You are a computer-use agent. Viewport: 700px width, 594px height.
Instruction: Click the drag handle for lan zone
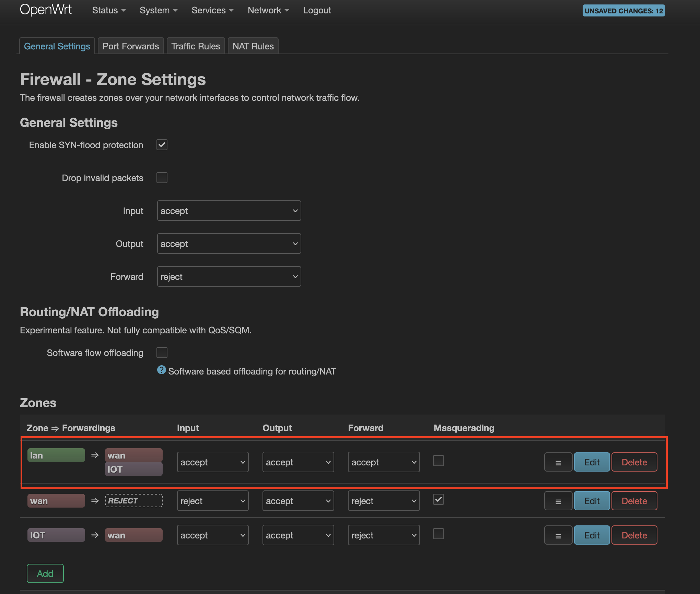pyautogui.click(x=558, y=462)
